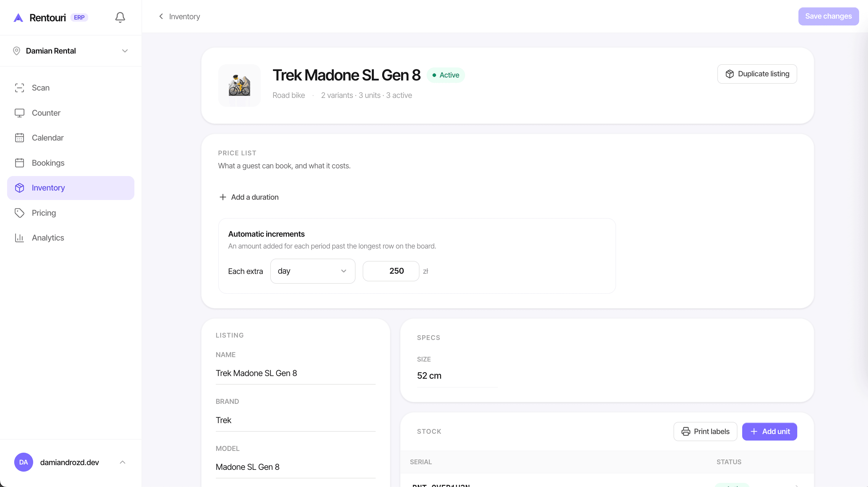This screenshot has height=487, width=868.
Task: Click the DA user avatar
Action: (x=24, y=462)
